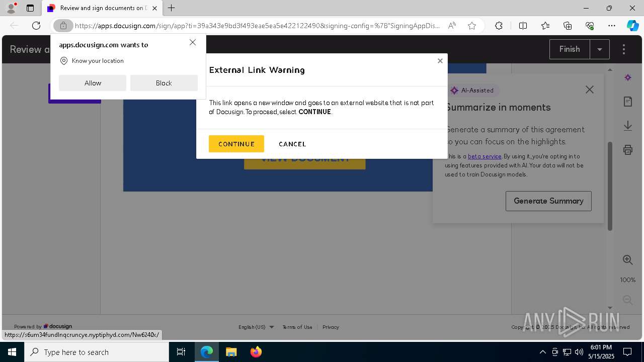Open the beta service link
The image size is (644, 362).
pyautogui.click(x=485, y=156)
